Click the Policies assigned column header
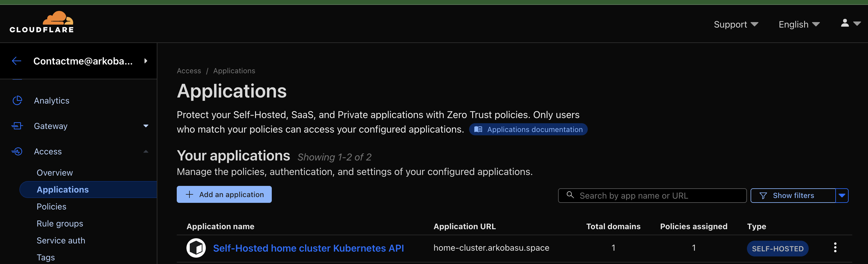Viewport: 868px width, 264px height. pyautogui.click(x=693, y=226)
